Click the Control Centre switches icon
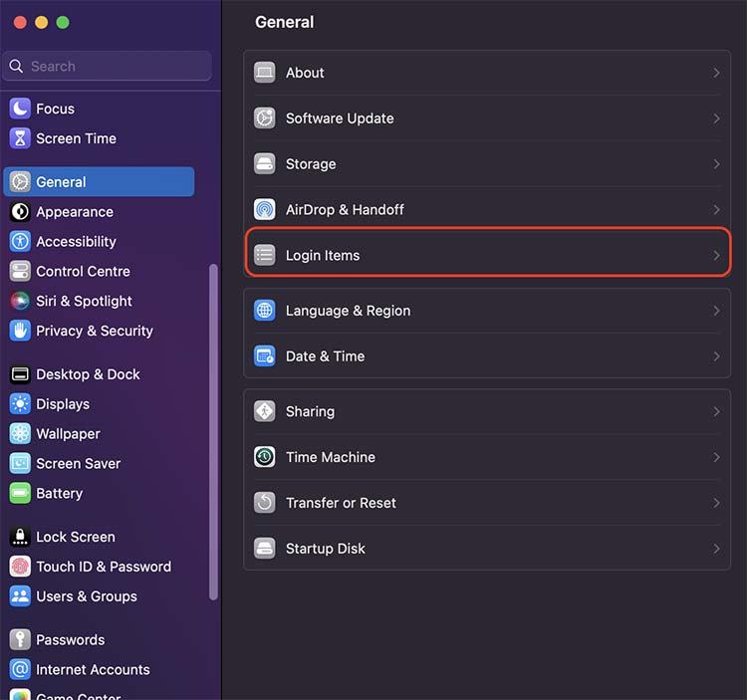Image resolution: width=747 pixels, height=700 pixels. (20, 272)
